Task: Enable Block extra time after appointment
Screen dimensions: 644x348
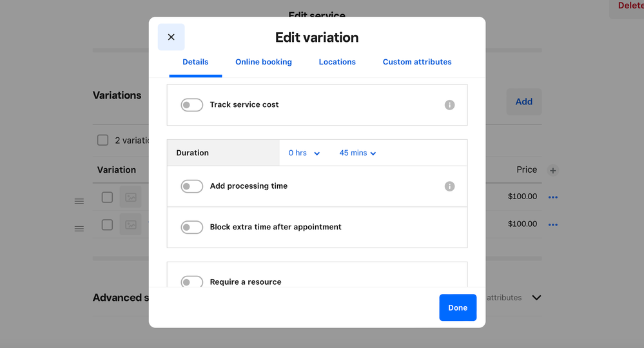Action: click(191, 227)
